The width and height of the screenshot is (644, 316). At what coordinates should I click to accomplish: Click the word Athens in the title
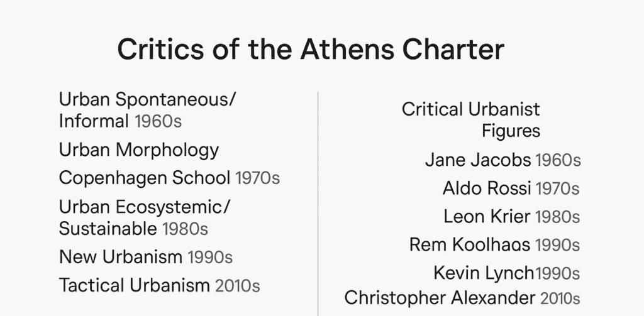[x=347, y=50]
